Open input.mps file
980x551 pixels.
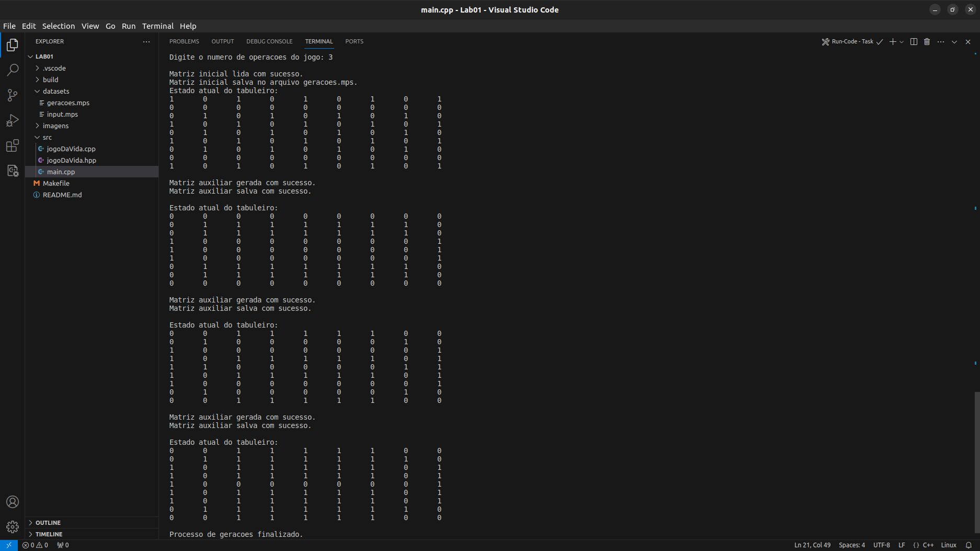coord(92,114)
